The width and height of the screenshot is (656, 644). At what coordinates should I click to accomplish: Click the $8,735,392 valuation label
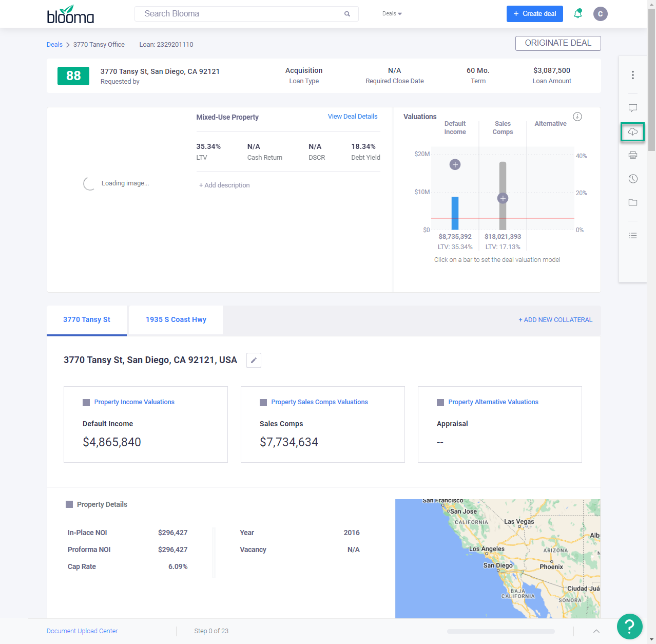coord(455,237)
